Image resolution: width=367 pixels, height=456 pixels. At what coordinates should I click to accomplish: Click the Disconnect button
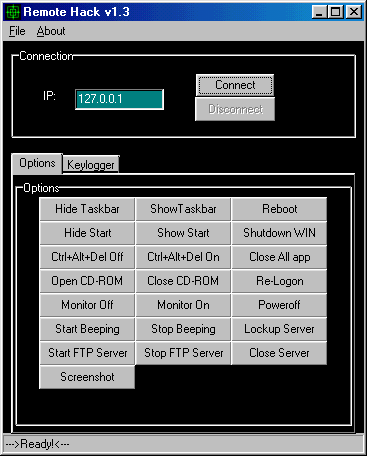click(x=235, y=109)
